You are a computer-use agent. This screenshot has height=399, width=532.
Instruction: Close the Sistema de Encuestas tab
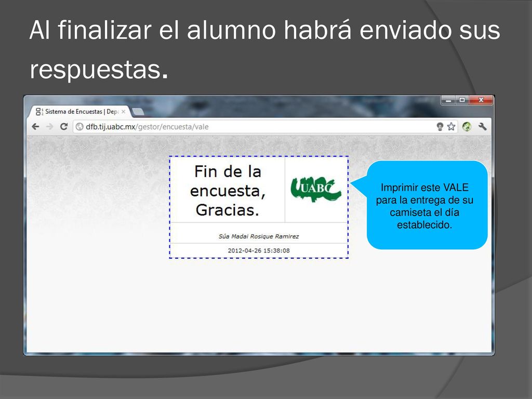[124, 112]
